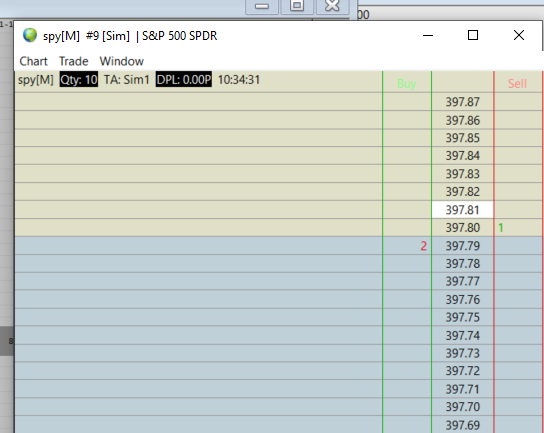The image size is (544, 433).
Task: Open the Trade menu
Action: [x=74, y=61]
